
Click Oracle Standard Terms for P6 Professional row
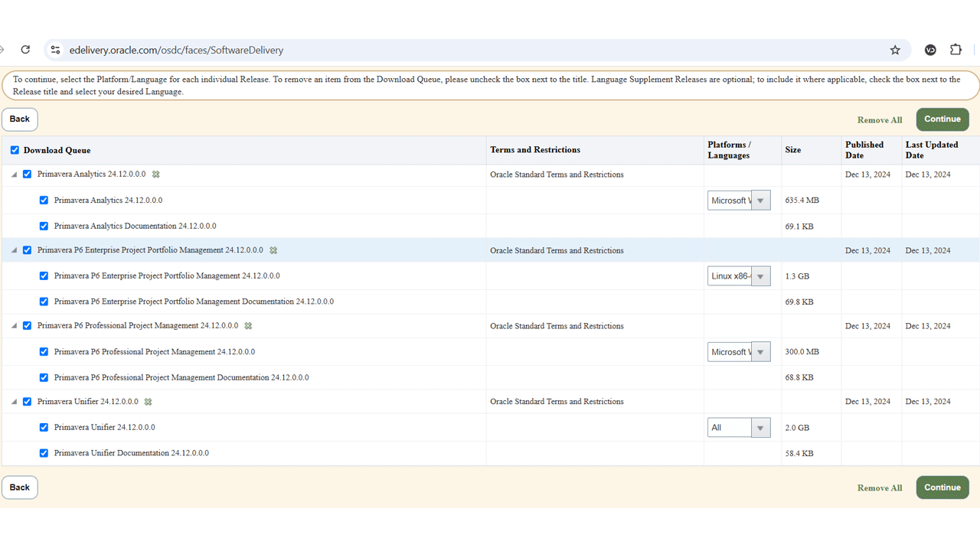pos(557,326)
